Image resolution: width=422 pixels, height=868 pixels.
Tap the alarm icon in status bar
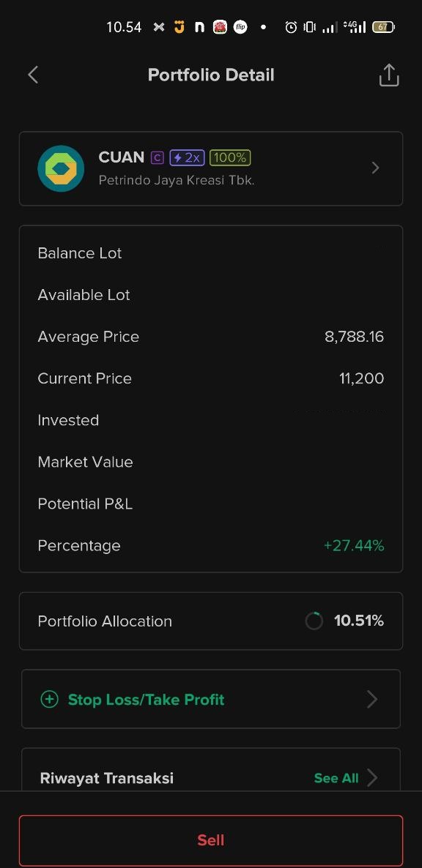point(291,26)
